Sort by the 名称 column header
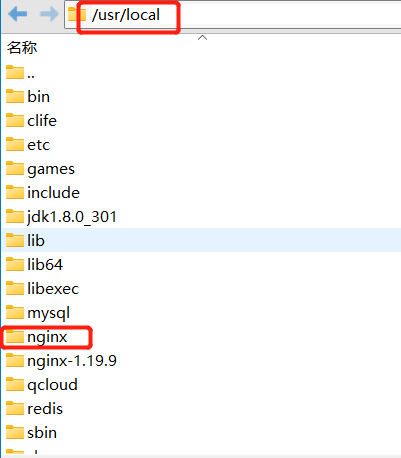This screenshot has height=458, width=401. point(22,48)
